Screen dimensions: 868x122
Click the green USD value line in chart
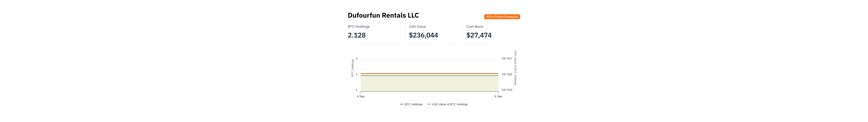point(429,75)
